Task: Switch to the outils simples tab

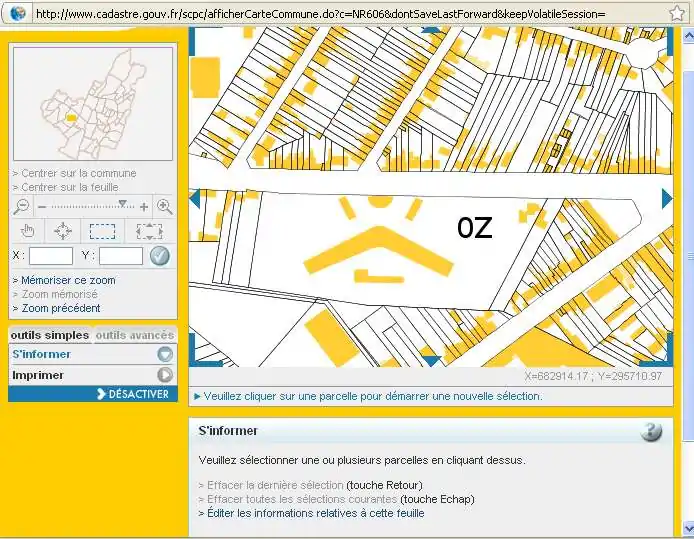Action: [50, 335]
